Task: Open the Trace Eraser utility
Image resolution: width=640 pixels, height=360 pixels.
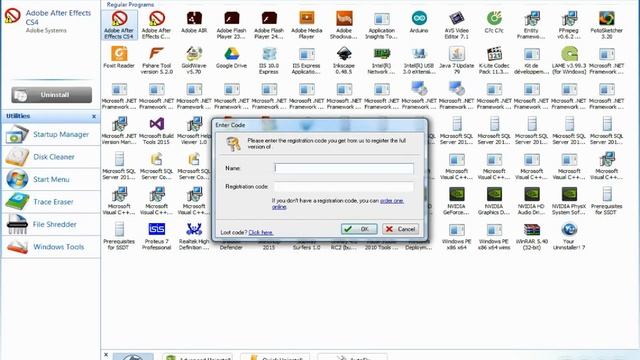Action: coord(51,202)
